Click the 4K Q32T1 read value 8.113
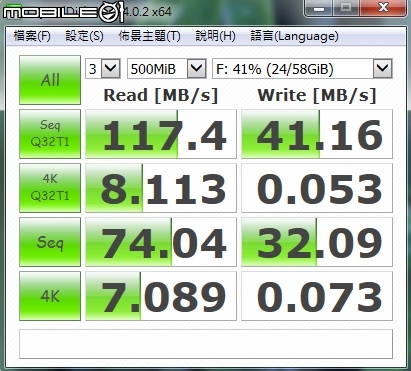 161,188
